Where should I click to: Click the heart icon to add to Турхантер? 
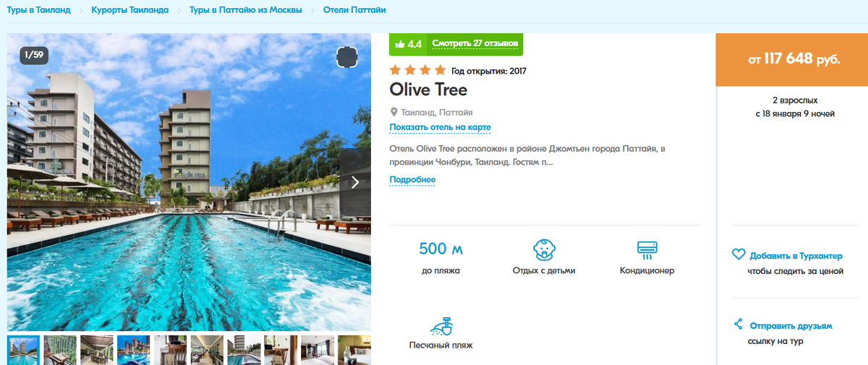coord(739,255)
